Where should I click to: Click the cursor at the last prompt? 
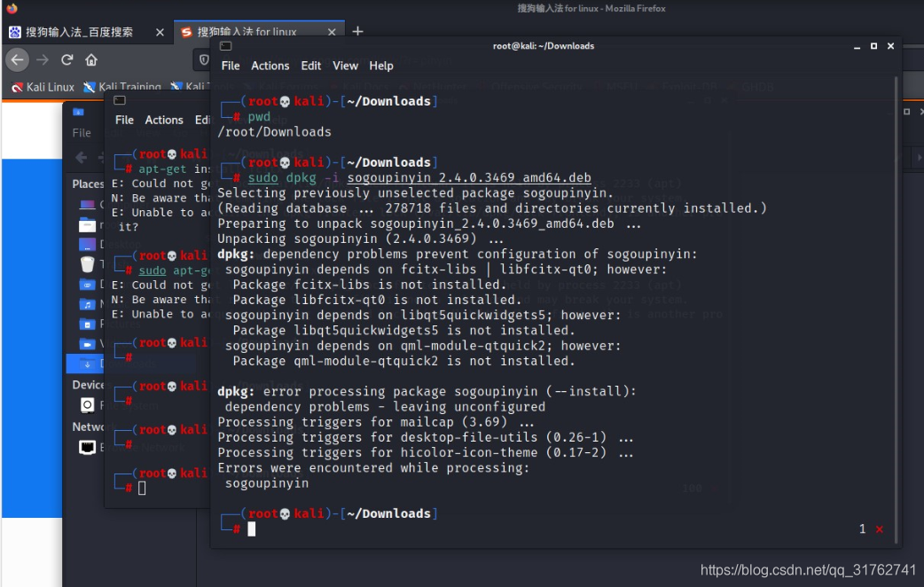coord(252,529)
